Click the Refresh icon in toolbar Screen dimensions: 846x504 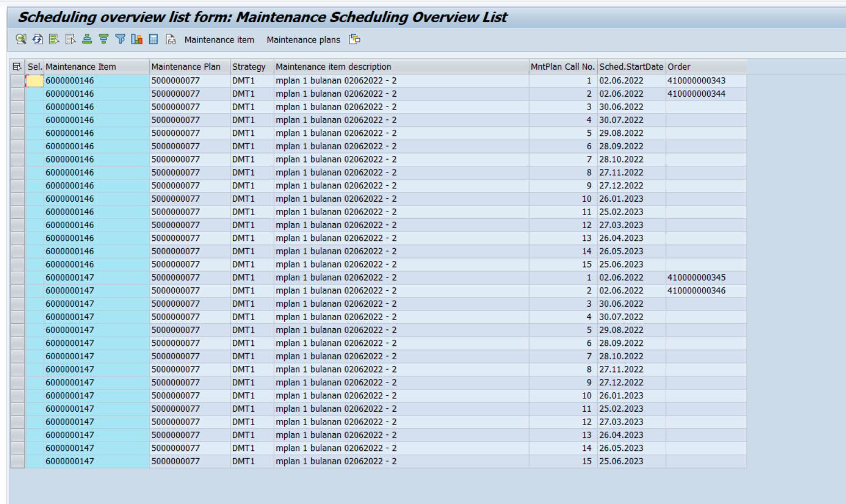[x=38, y=39]
